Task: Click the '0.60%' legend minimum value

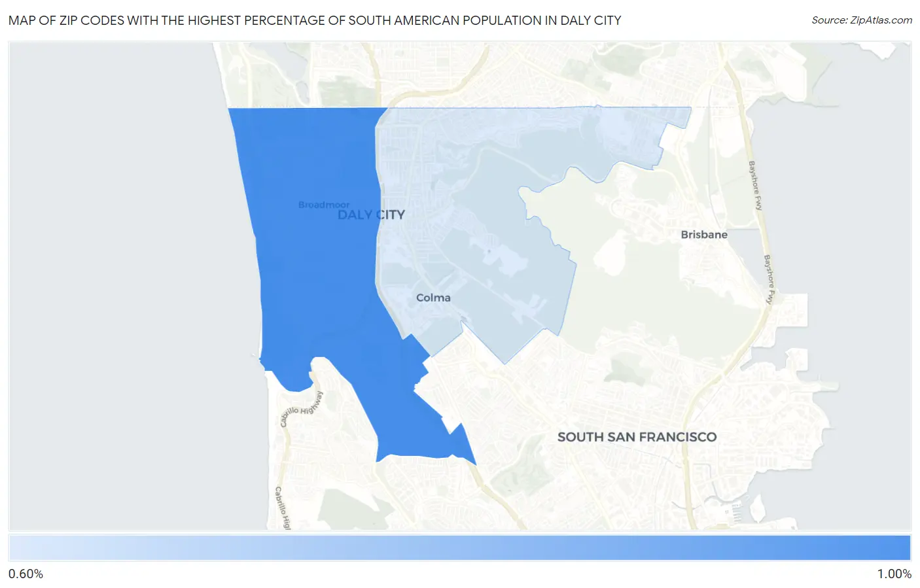Action: 26,574
